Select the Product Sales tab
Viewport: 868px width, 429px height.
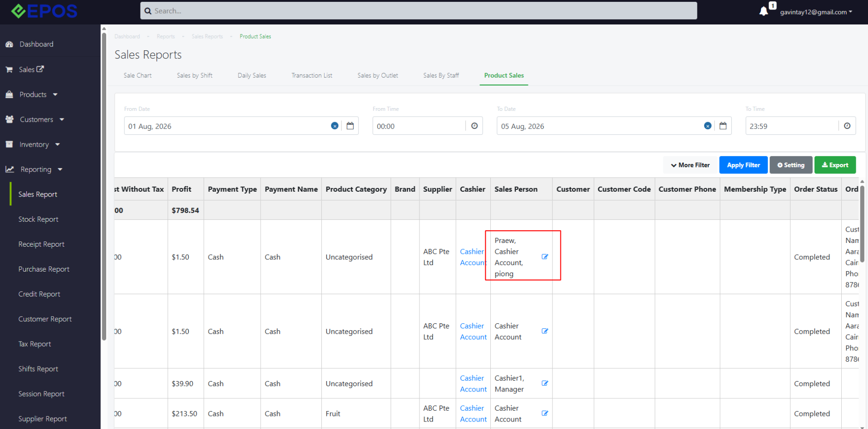click(x=504, y=75)
